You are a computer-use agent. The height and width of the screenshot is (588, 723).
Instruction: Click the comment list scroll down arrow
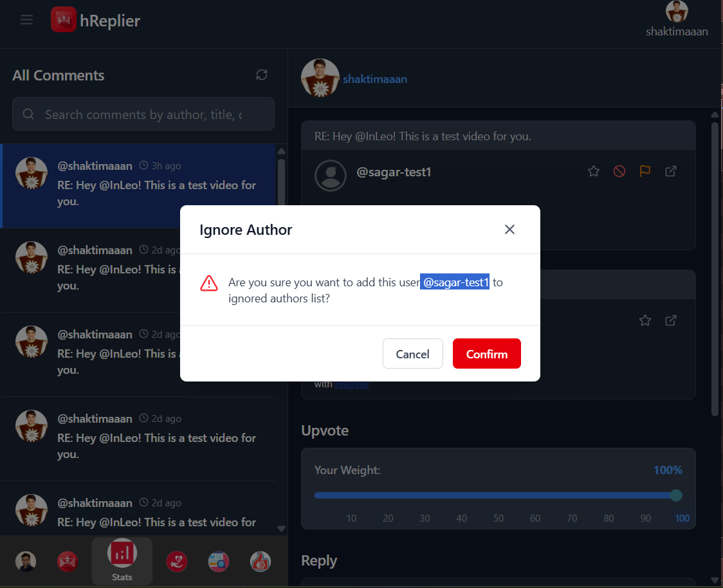click(281, 529)
